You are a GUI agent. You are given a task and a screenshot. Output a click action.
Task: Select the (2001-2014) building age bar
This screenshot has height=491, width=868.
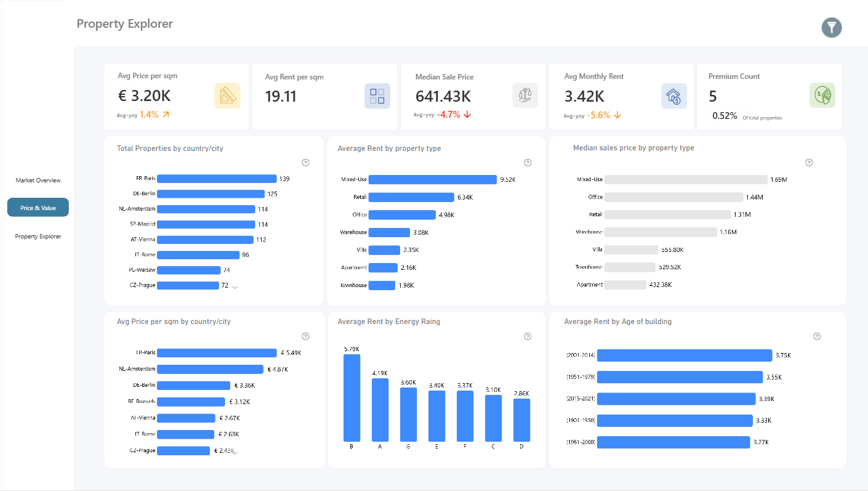[685, 355]
